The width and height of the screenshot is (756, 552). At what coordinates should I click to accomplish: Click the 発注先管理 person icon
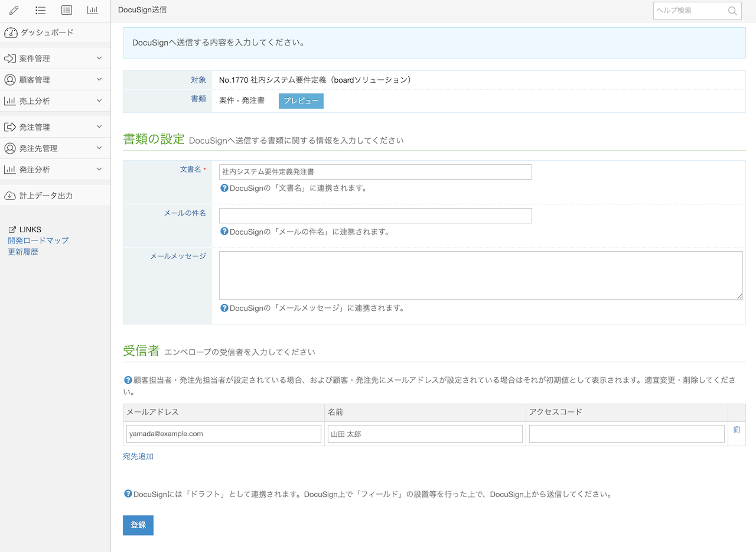tap(10, 148)
